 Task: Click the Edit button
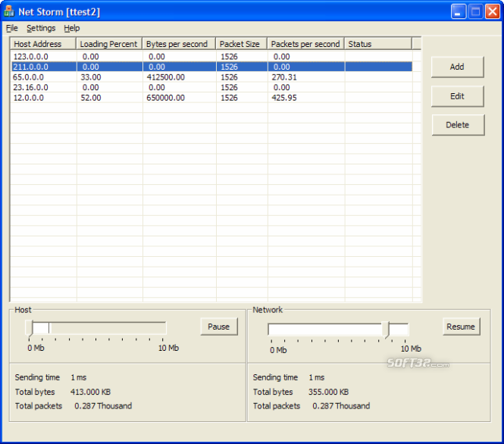point(457,96)
